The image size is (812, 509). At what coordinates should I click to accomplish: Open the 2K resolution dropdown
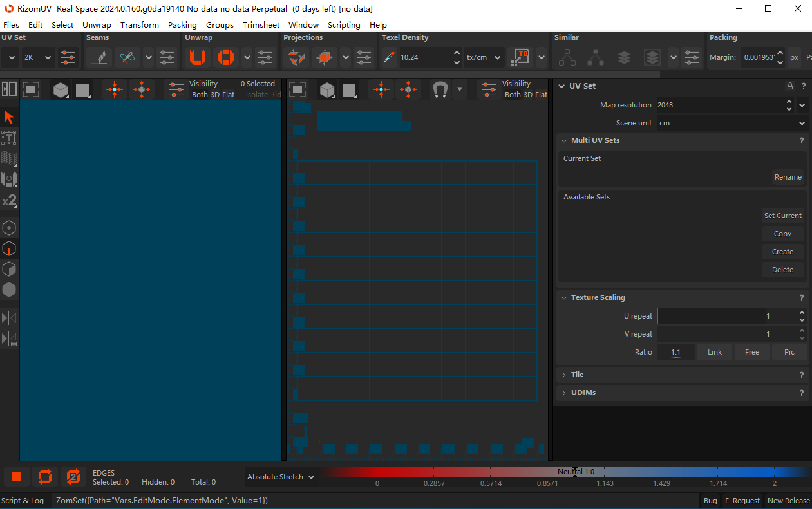coord(38,57)
